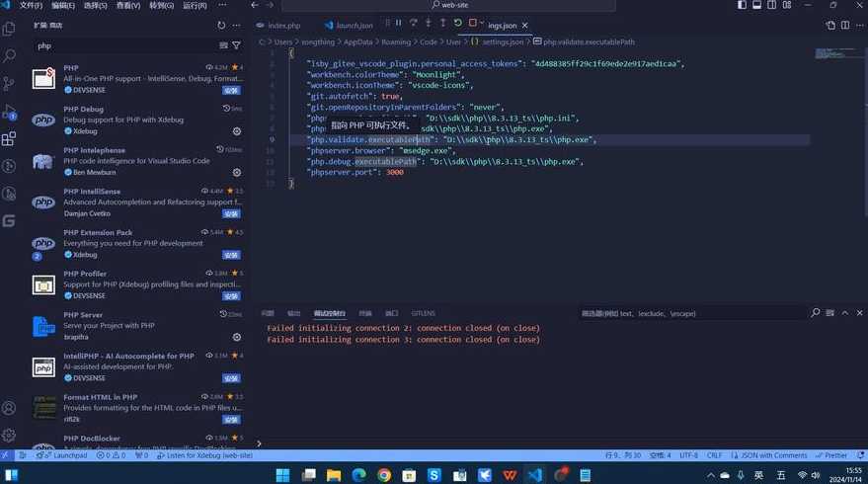Close the settings.json tab
The image size is (868, 484).
[524, 26]
